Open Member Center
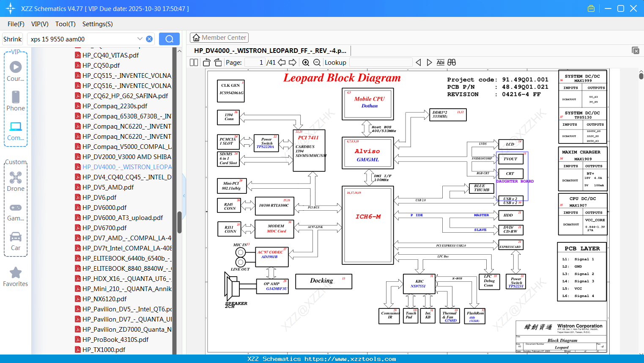 219,38
